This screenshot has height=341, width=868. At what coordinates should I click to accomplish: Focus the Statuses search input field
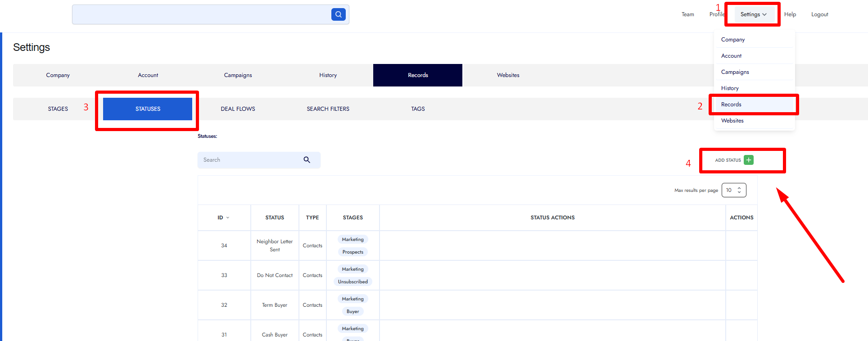pyautogui.click(x=250, y=160)
